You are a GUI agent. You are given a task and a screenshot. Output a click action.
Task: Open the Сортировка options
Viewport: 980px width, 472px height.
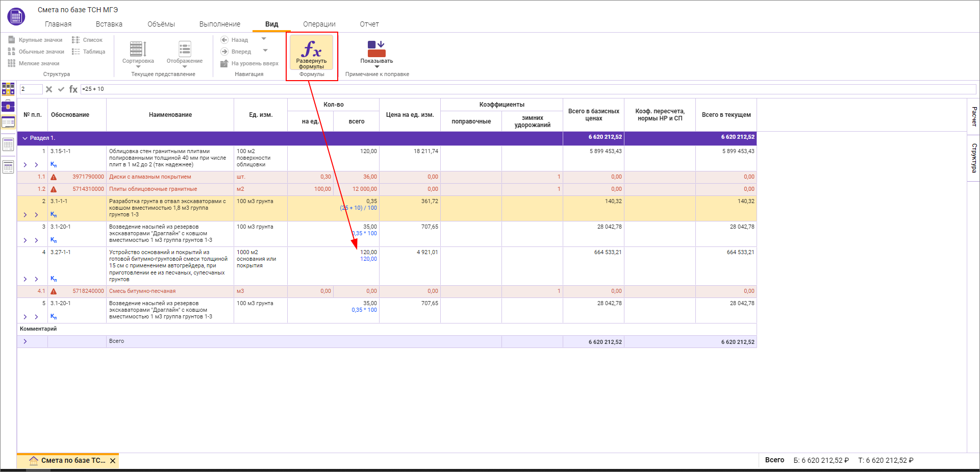[x=138, y=54]
